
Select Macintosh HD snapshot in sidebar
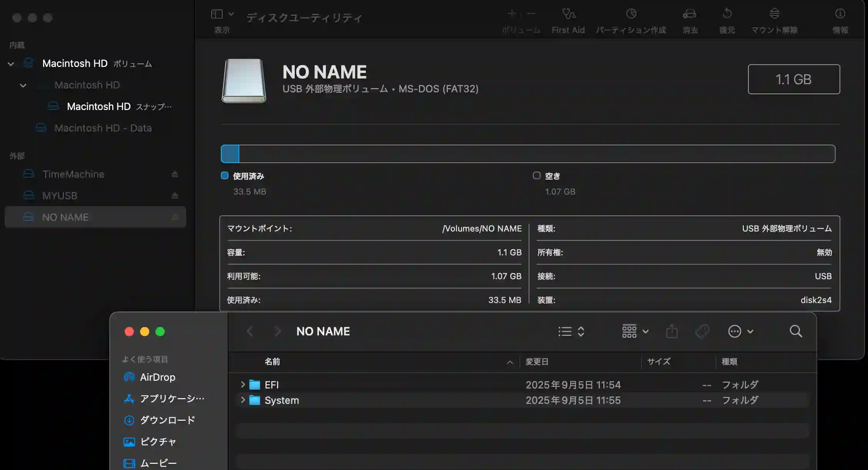tap(110, 107)
